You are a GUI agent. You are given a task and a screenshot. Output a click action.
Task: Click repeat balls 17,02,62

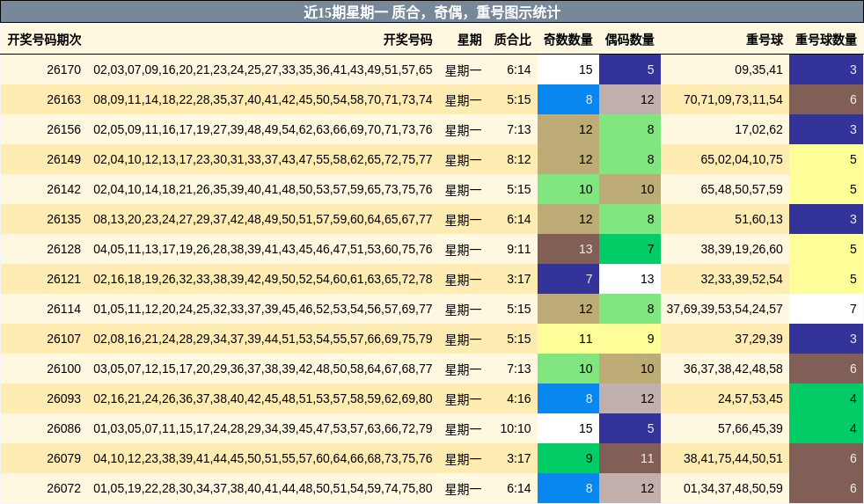[x=758, y=129]
